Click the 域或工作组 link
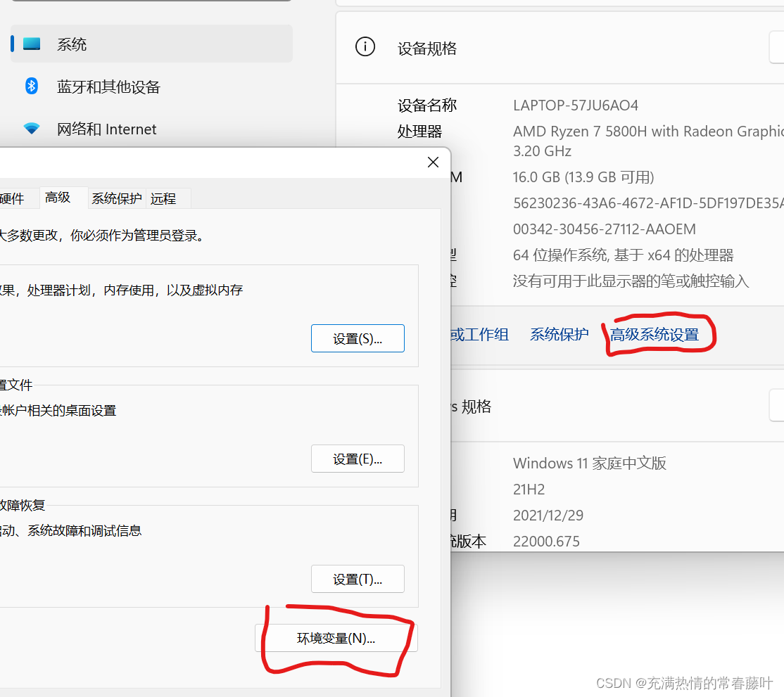784x697 pixels. tap(479, 334)
